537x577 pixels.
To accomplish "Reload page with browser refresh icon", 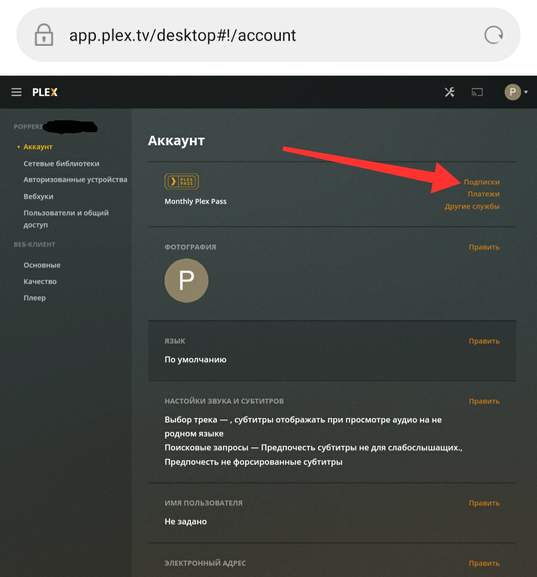I will pos(494,35).
